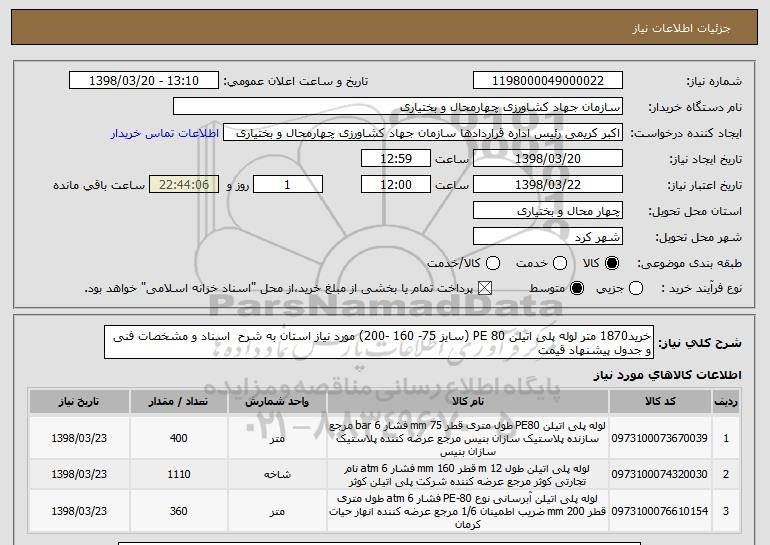
Task: Click the طبقه بندی موضوعی label
Action: pyautogui.click(x=689, y=264)
